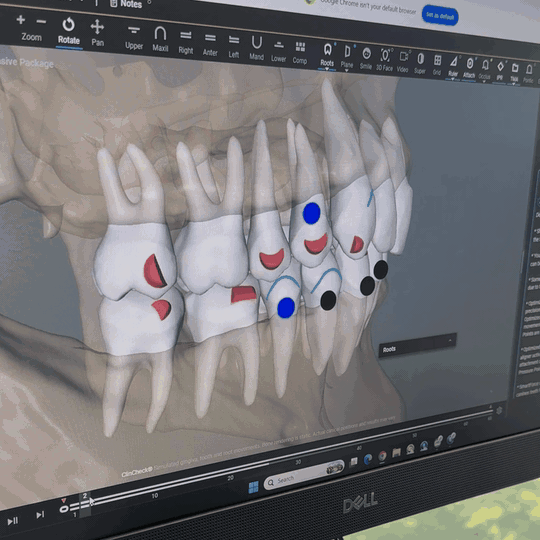
Task: Expand dropdown arrow under Plane
Action: 346,71
